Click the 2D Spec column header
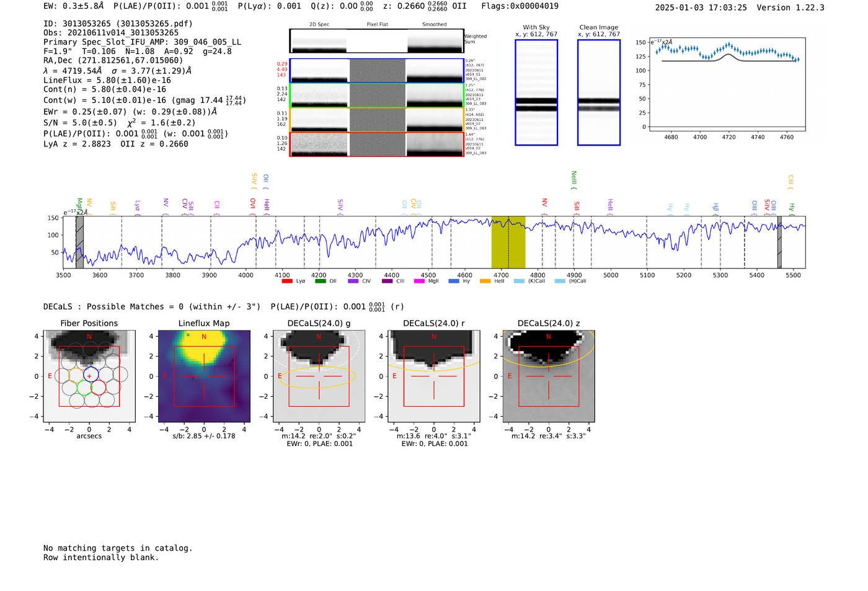The image size is (868, 591). point(319,25)
